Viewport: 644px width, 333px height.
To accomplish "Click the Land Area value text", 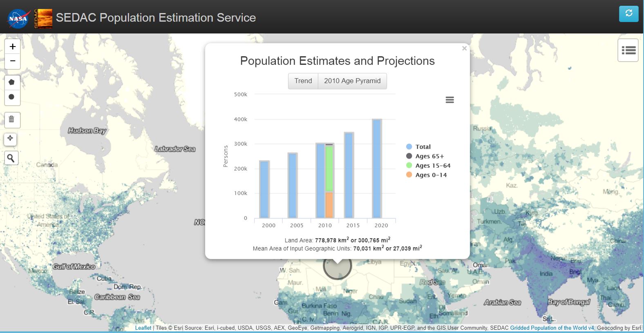I will (x=353, y=240).
